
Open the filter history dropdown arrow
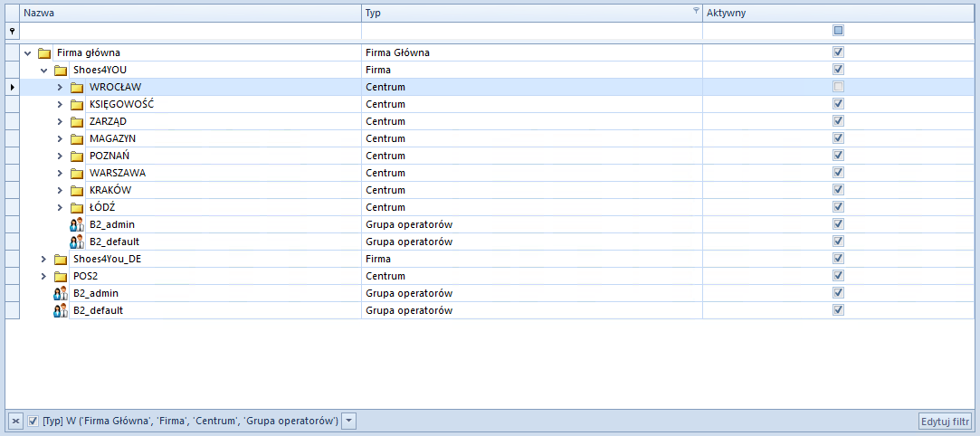coord(350,422)
